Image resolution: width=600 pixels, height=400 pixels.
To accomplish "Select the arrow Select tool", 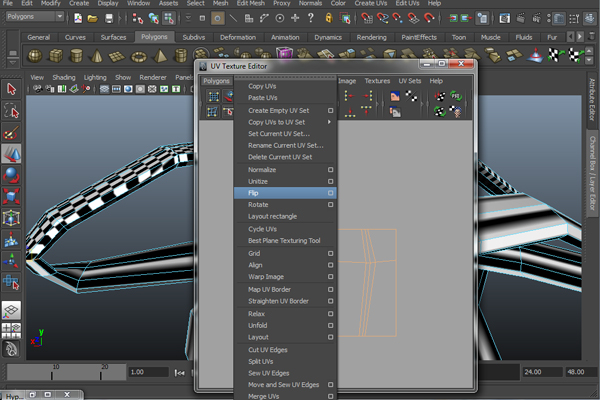I will pyautogui.click(x=11, y=89).
